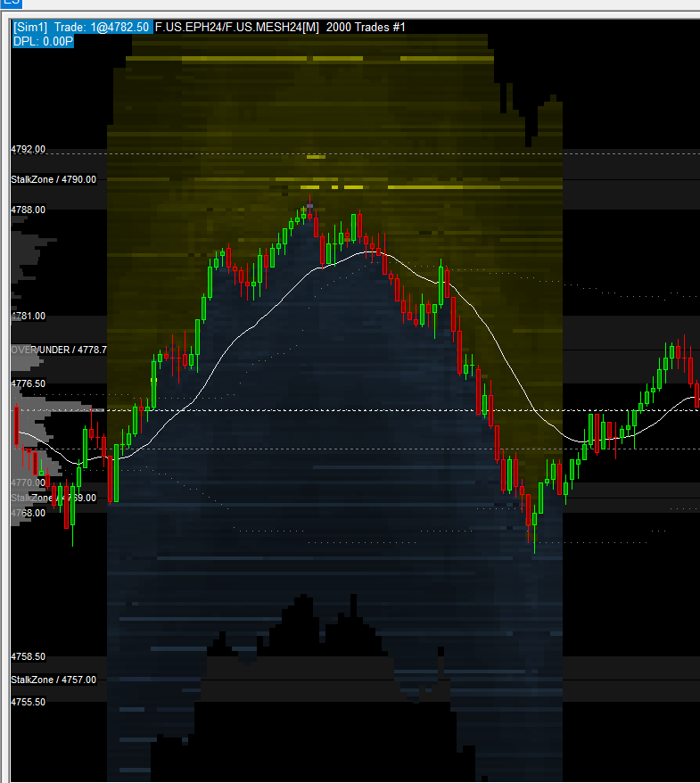This screenshot has height=783, width=700.
Task: Select the StalkZone / 4757.00 label
Action: pos(54,680)
